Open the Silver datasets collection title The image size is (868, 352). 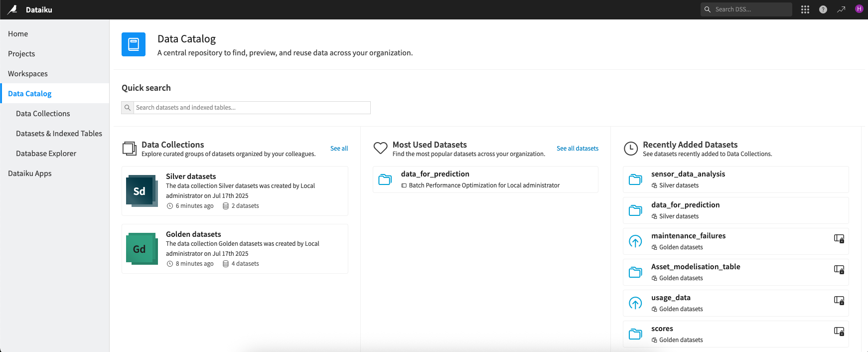[191, 176]
